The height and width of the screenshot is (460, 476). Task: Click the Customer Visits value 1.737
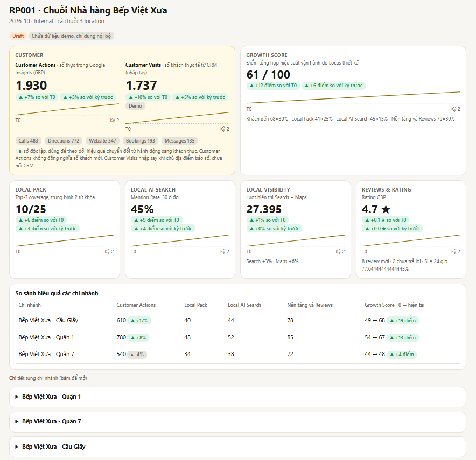(x=142, y=86)
